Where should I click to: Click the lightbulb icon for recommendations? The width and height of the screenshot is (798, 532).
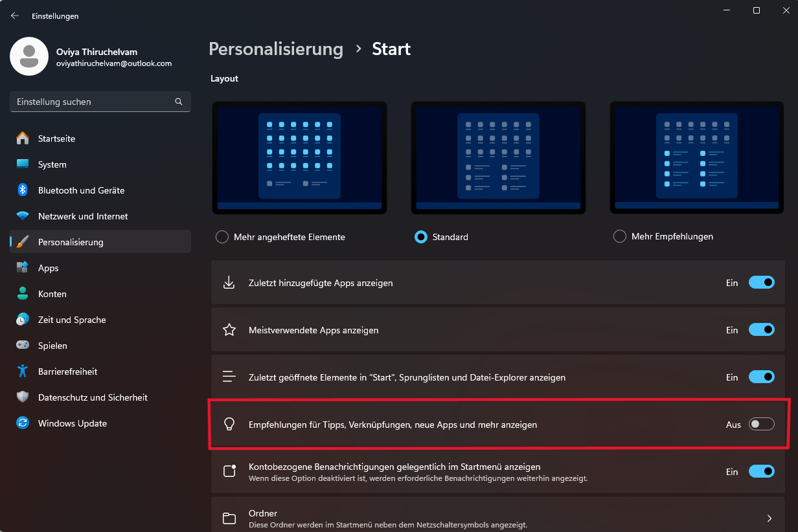tap(229, 425)
